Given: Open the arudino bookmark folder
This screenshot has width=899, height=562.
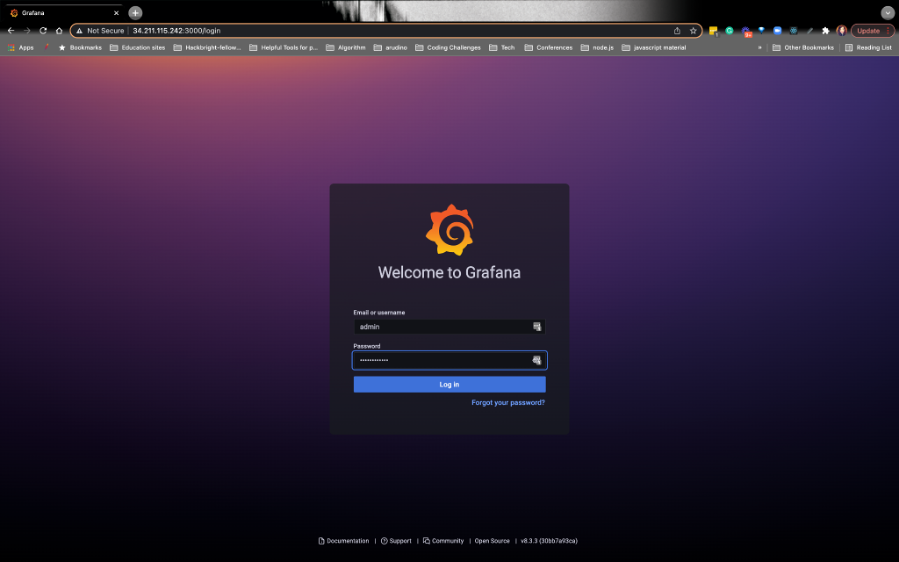Looking at the screenshot, I should tap(390, 48).
